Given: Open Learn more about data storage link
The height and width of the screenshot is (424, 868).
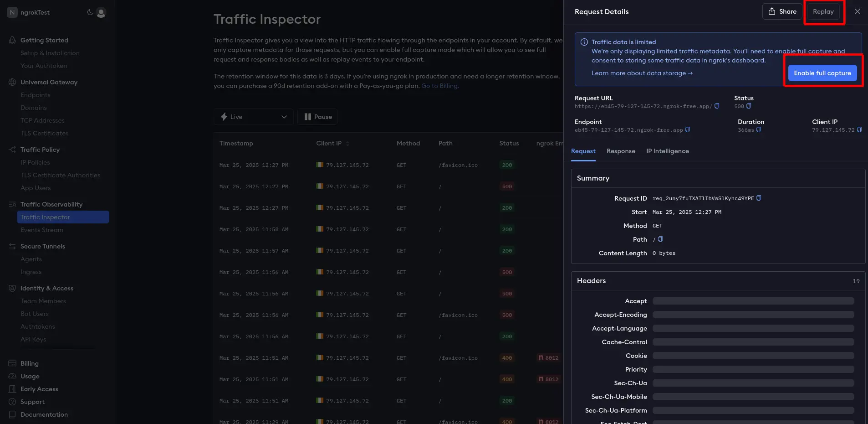Looking at the screenshot, I should pyautogui.click(x=642, y=73).
